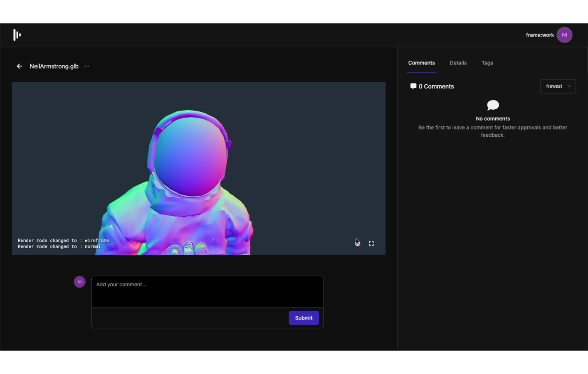The image size is (588, 374).
Task: Click the chevron on the Newest selector
Action: (x=569, y=86)
